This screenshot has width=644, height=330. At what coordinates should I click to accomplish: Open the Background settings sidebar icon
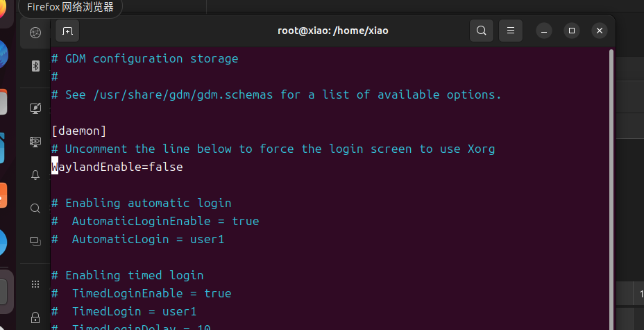click(x=35, y=108)
